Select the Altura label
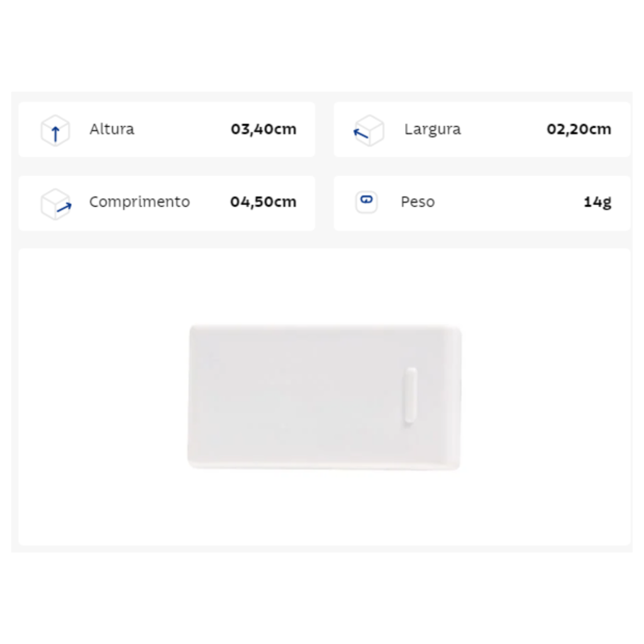The width and height of the screenshot is (644, 644). 112,129
